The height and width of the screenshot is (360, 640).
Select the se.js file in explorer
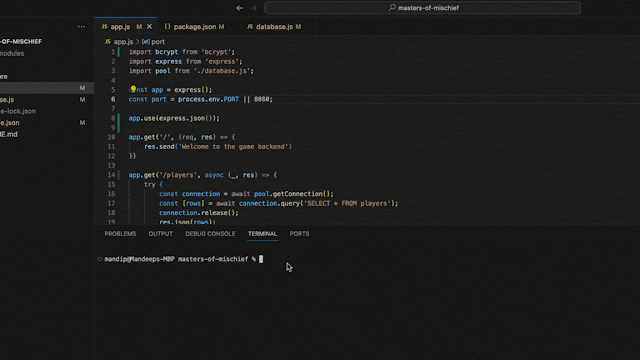[47, 100]
